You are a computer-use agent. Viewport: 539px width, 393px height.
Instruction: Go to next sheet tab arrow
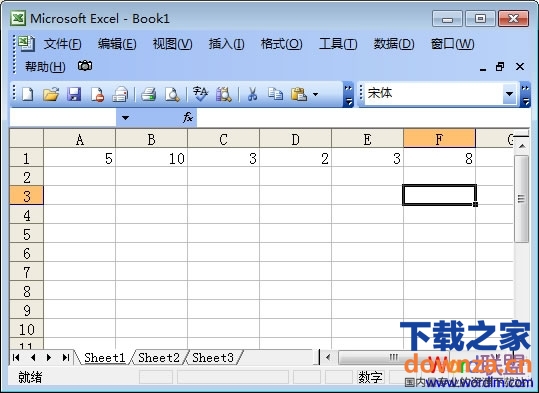click(x=49, y=358)
